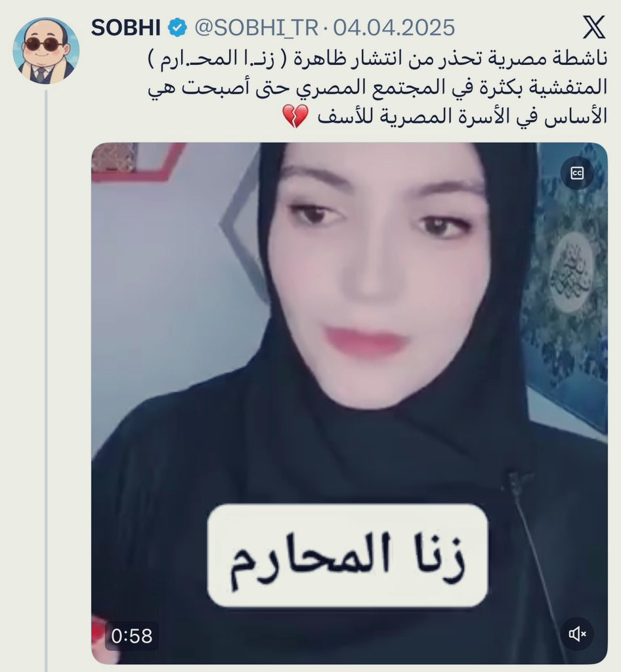Click the round calligraphy ornament in video background

click(572, 272)
